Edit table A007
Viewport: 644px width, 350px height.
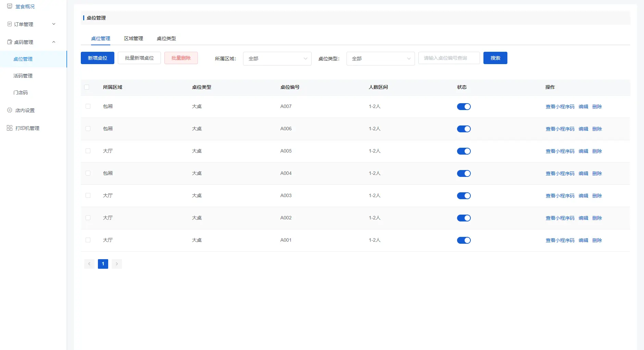[x=583, y=107]
